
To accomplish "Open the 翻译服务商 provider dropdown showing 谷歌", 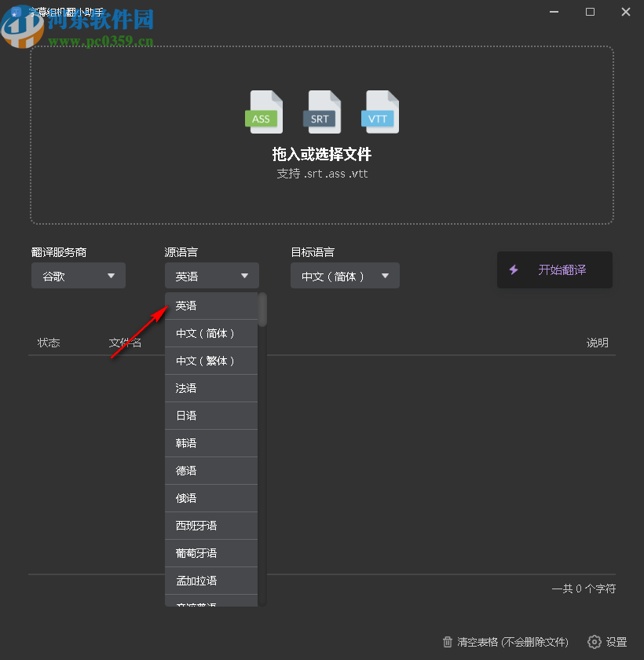I will [x=78, y=275].
